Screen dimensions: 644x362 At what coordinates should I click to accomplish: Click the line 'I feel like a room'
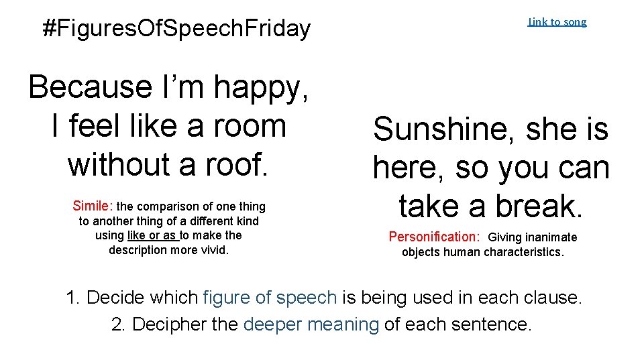click(x=168, y=125)
